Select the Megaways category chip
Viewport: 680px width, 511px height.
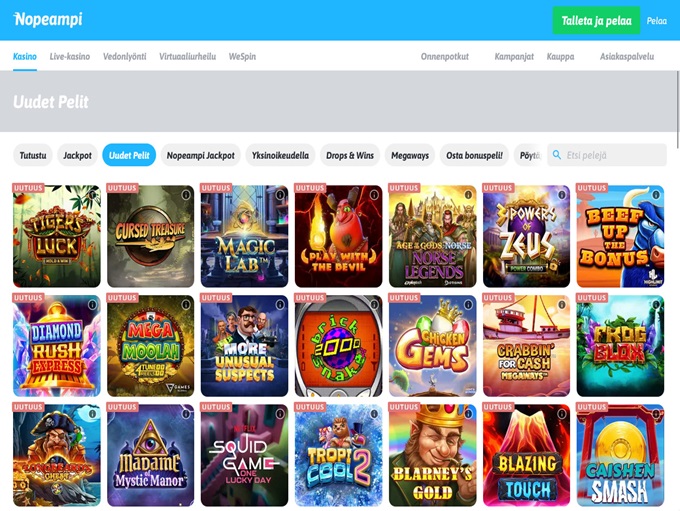click(410, 155)
